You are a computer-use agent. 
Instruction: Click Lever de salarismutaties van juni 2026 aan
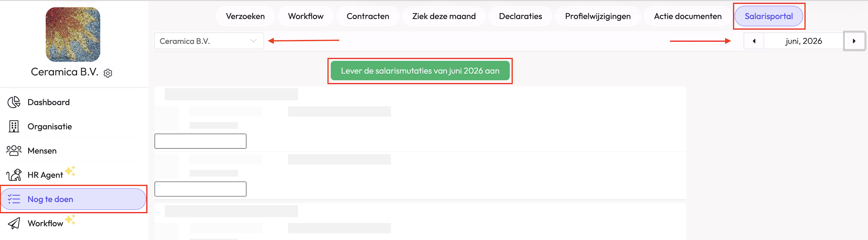point(420,71)
